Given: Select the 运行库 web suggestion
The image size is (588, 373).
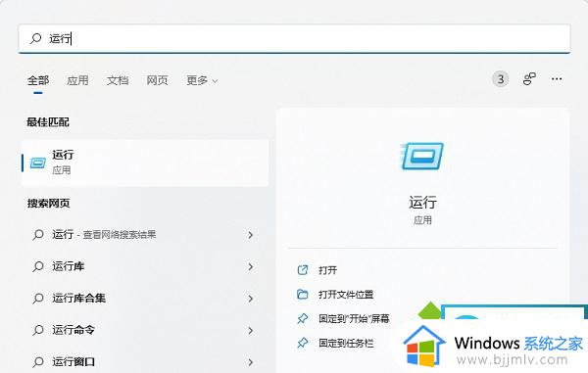Looking at the screenshot, I should click(x=145, y=266).
